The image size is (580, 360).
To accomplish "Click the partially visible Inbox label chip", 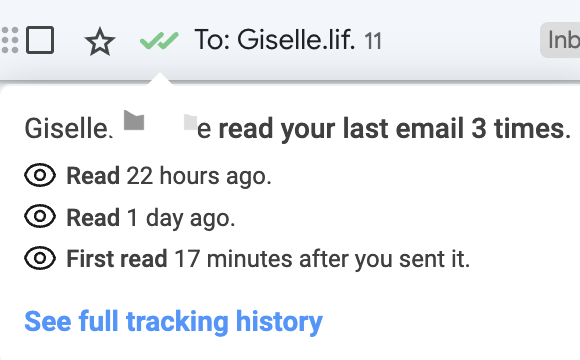I will [560, 40].
